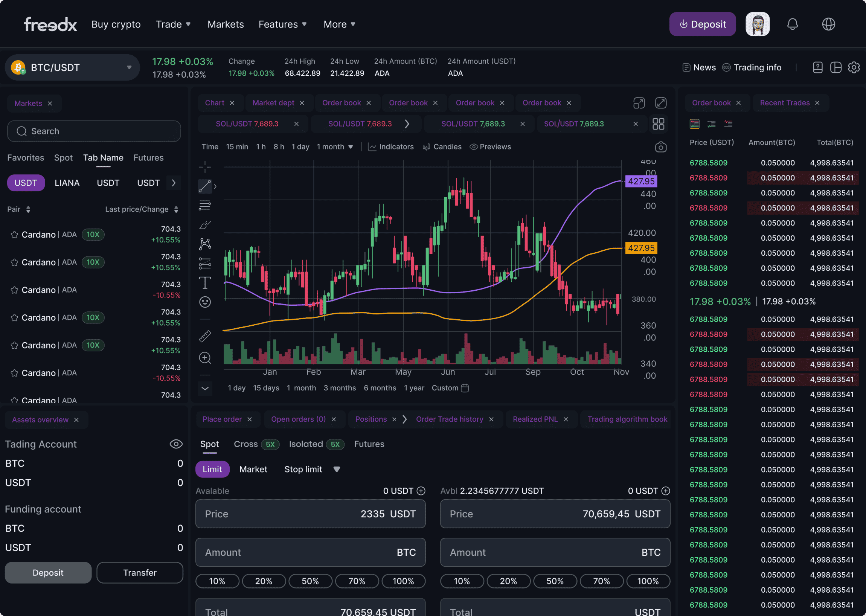The image size is (866, 616).
Task: Take chart snapshot with camera icon
Action: pos(660,147)
